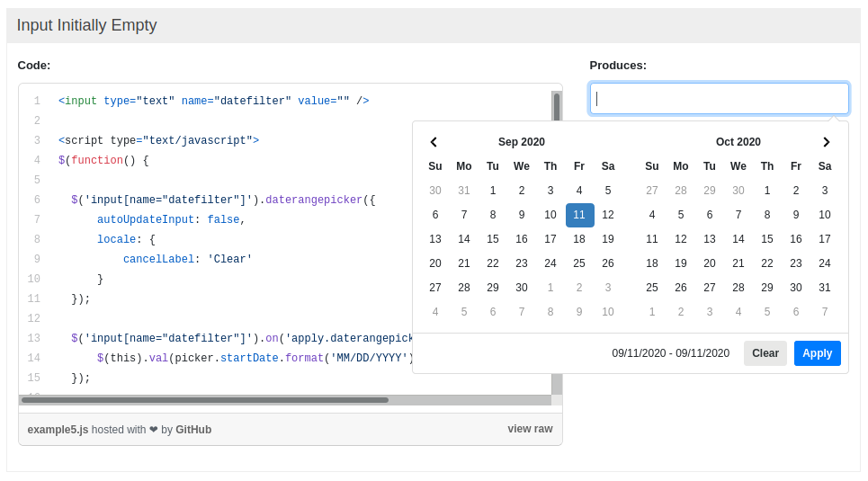Advance to next month with right arrow
The image size is (868, 481).
(826, 142)
